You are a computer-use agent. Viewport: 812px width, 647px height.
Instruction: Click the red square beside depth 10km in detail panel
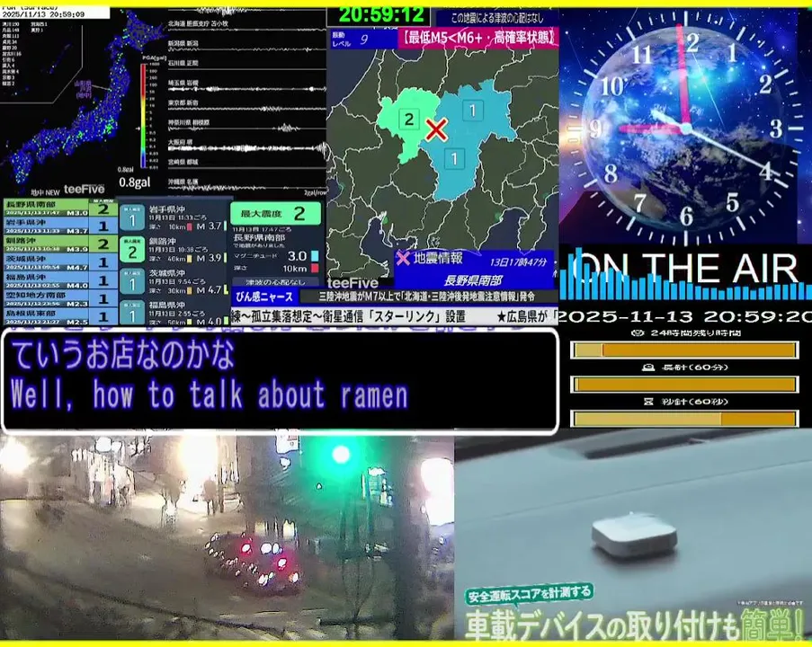(x=315, y=268)
